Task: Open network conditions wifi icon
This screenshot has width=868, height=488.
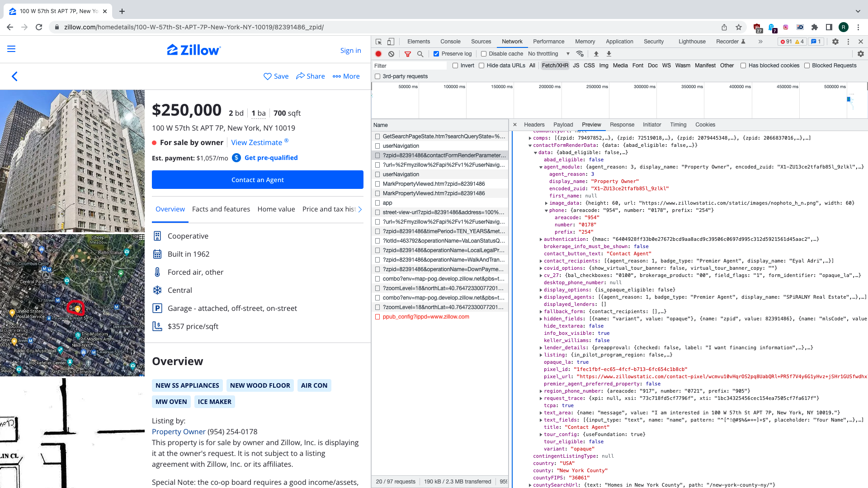Action: pyautogui.click(x=580, y=54)
